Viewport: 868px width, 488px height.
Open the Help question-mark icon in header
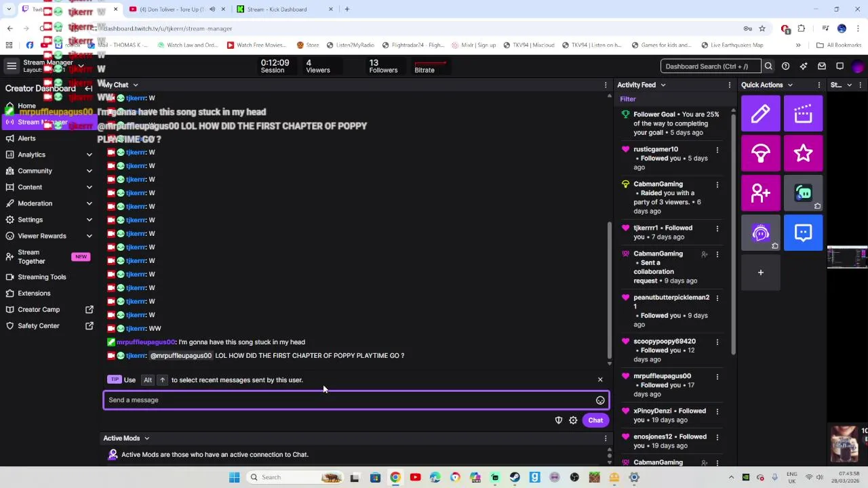pos(785,66)
